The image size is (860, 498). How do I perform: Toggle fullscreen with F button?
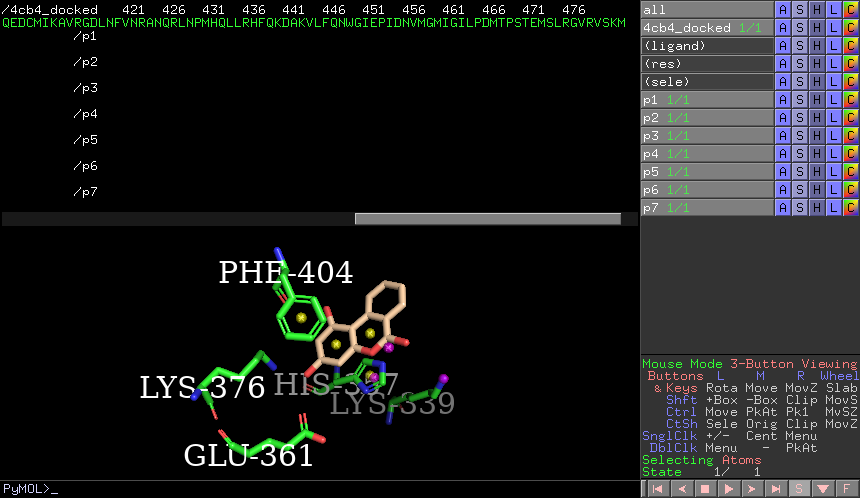click(846, 489)
